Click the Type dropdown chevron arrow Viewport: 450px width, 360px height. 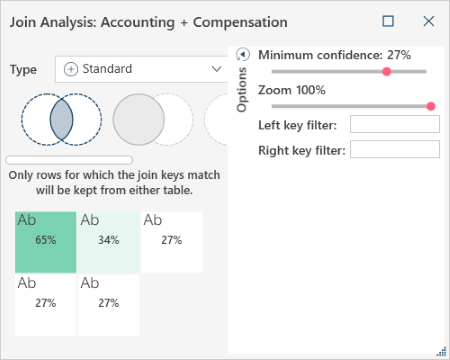[x=217, y=69]
